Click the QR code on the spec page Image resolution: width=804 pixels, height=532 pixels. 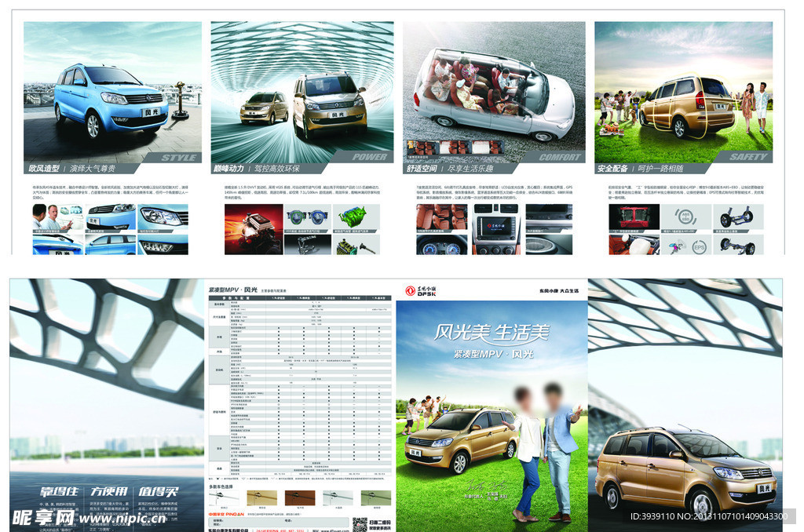pos(360,524)
